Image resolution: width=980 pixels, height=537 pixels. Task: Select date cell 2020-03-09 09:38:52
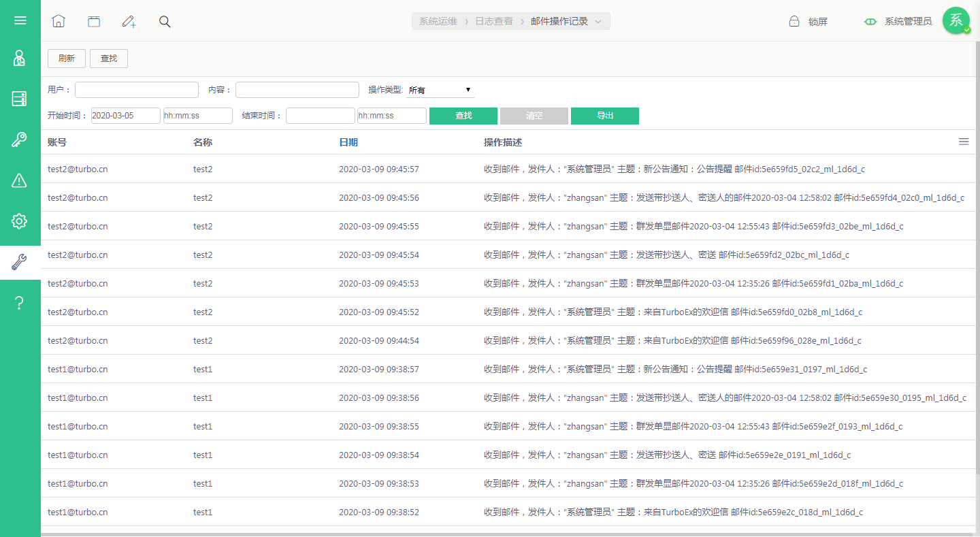[379, 512]
